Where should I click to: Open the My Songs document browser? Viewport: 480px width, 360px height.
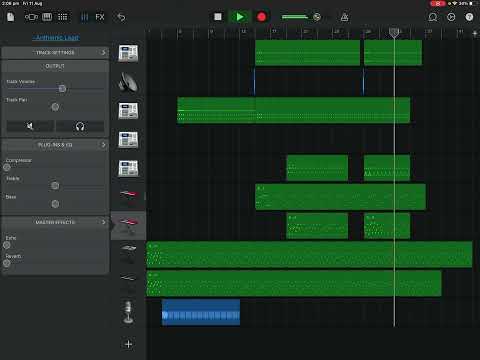11,17
